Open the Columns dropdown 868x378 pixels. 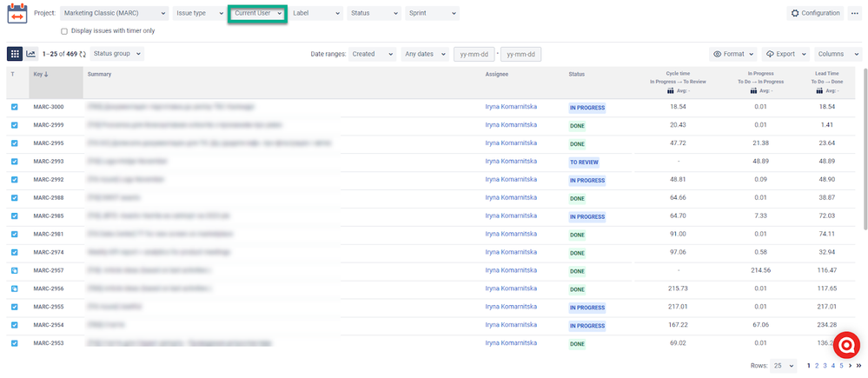(x=838, y=54)
